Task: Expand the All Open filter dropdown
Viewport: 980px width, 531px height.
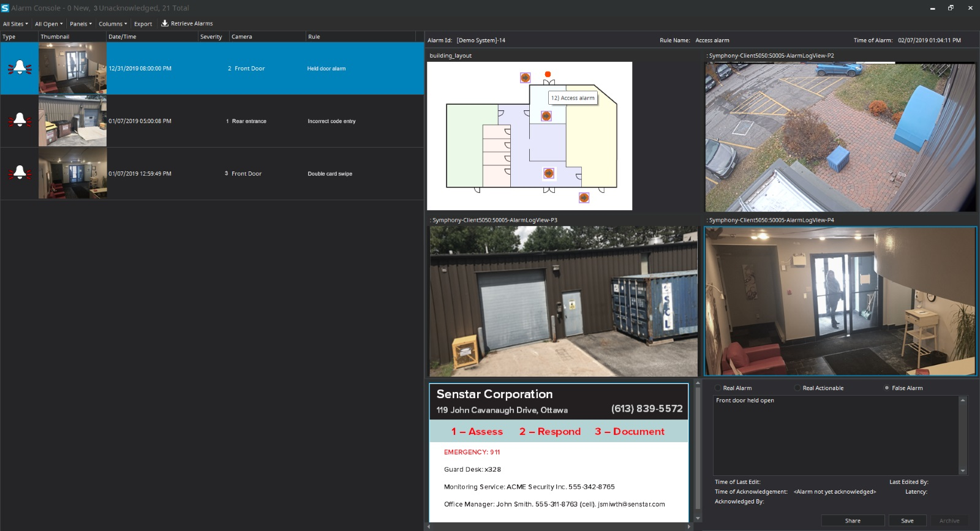Action: pos(48,24)
